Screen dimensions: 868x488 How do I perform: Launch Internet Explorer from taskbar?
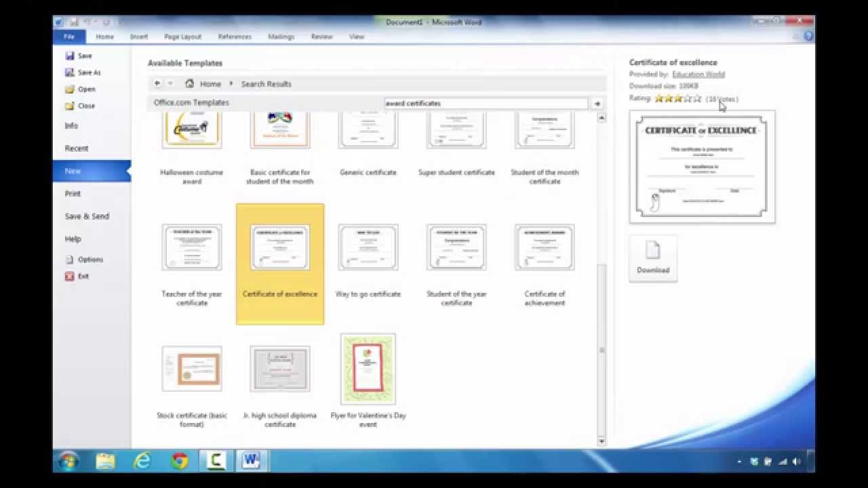pyautogui.click(x=142, y=462)
